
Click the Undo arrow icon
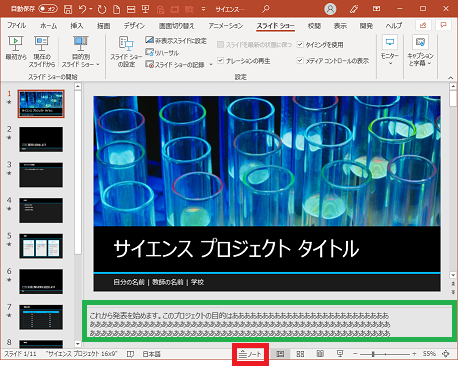click(82, 9)
